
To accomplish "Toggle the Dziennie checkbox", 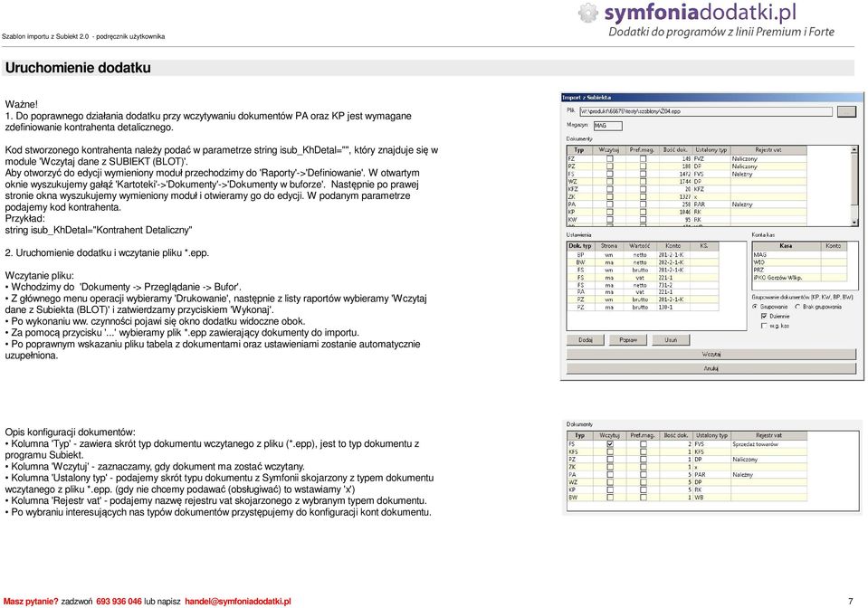I will pos(765,316).
